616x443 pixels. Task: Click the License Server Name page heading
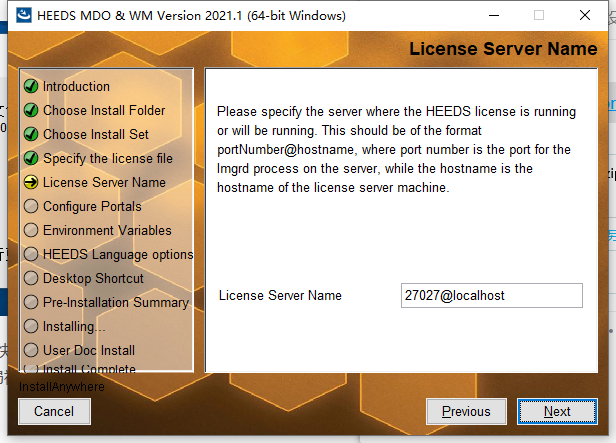(x=503, y=49)
